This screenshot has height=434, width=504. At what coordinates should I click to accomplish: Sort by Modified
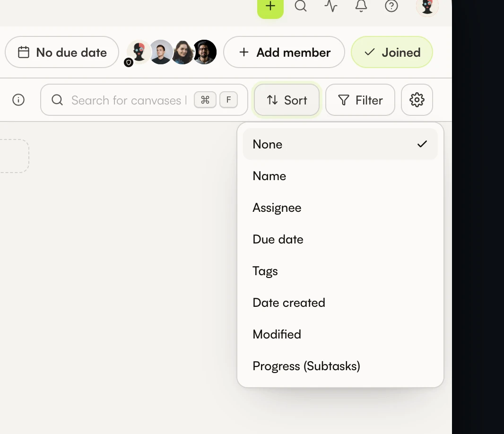click(x=340, y=334)
